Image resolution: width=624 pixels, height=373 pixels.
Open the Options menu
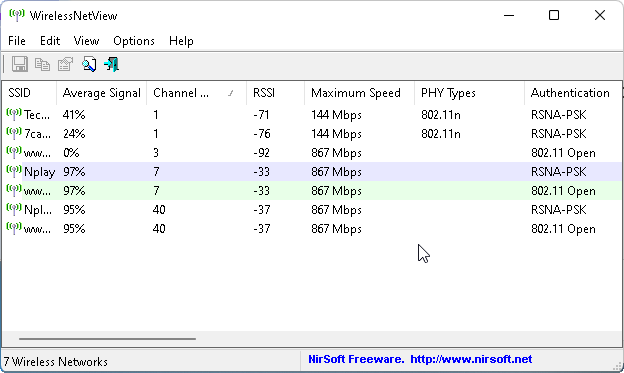tap(134, 41)
